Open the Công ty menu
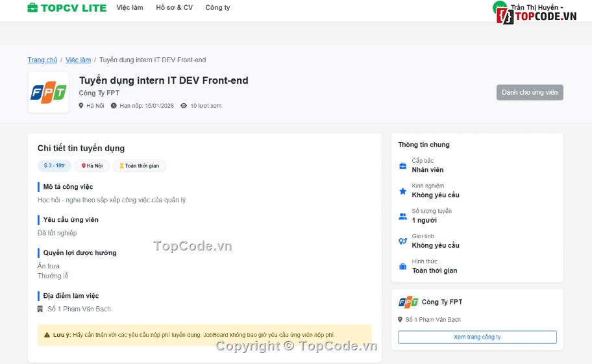 217,8
